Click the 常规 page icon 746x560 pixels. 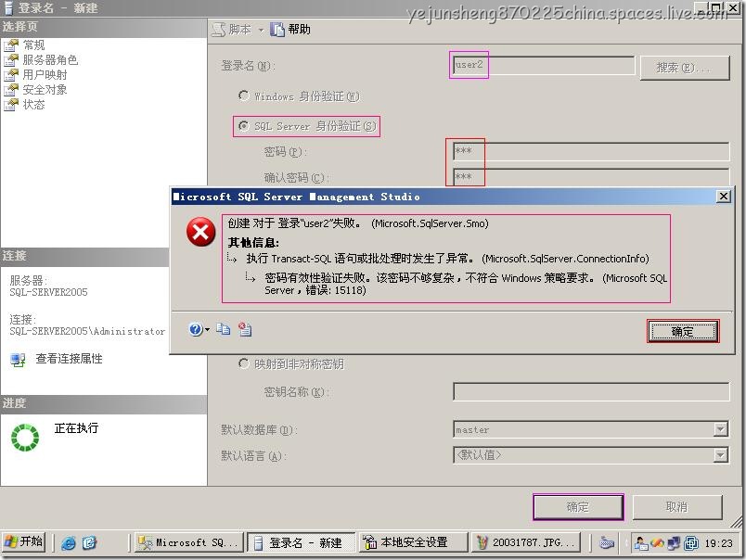point(11,45)
